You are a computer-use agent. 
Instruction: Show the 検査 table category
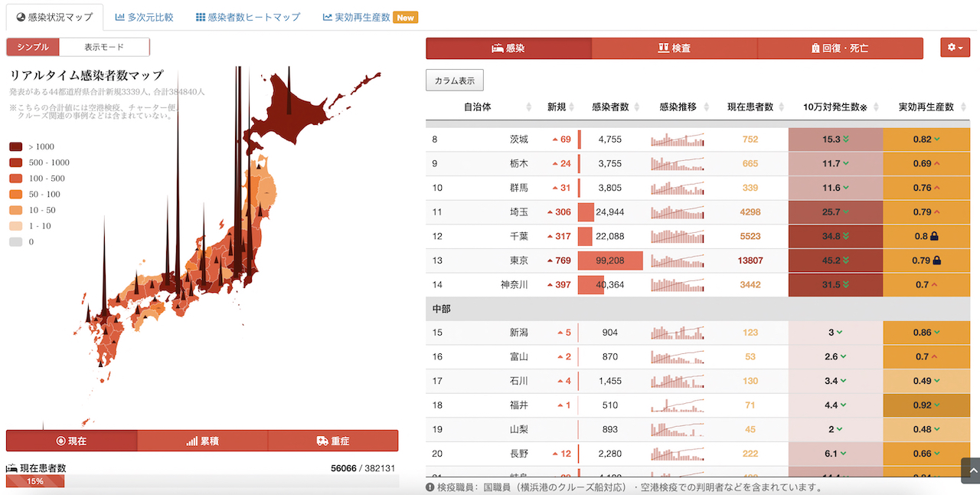tap(675, 48)
